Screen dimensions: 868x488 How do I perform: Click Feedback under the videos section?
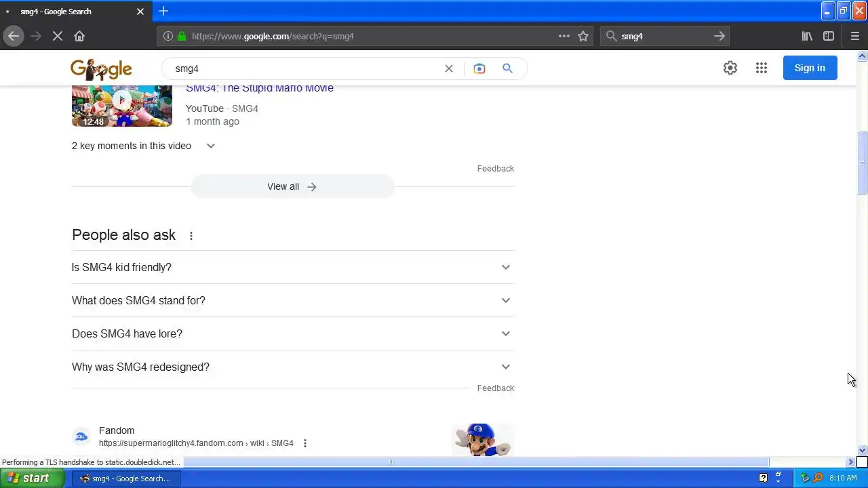pyautogui.click(x=496, y=169)
